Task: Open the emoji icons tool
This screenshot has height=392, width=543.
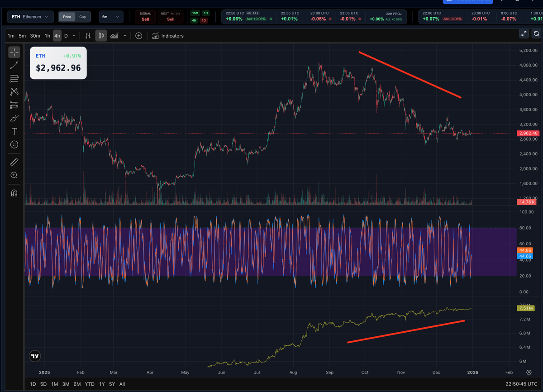Action: click(x=14, y=144)
